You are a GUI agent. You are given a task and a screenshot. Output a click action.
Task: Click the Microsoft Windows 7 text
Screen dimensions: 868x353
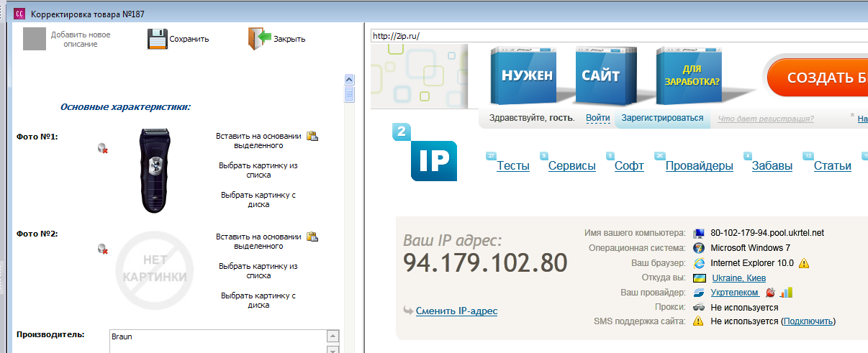coord(751,248)
